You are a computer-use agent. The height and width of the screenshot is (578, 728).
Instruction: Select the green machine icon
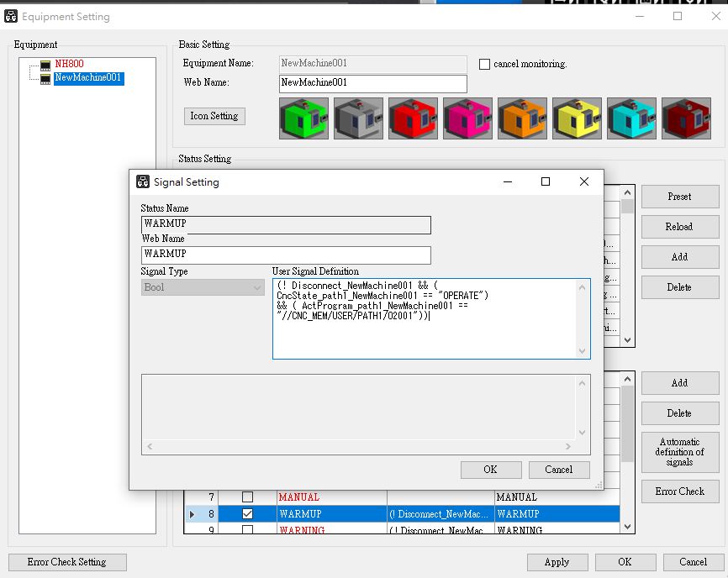pos(303,118)
